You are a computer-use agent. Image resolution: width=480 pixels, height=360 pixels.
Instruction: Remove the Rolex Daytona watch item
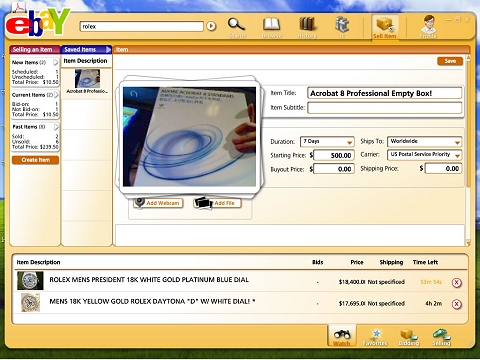tap(456, 304)
